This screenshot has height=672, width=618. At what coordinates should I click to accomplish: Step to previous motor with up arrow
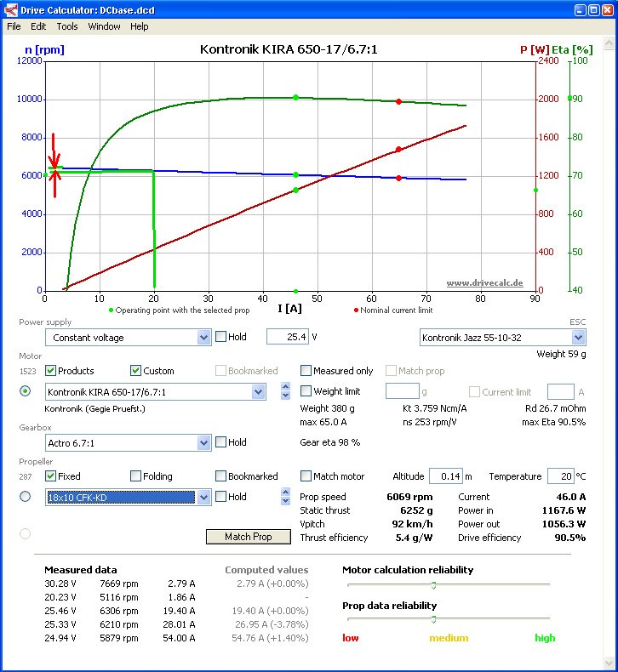286,386
